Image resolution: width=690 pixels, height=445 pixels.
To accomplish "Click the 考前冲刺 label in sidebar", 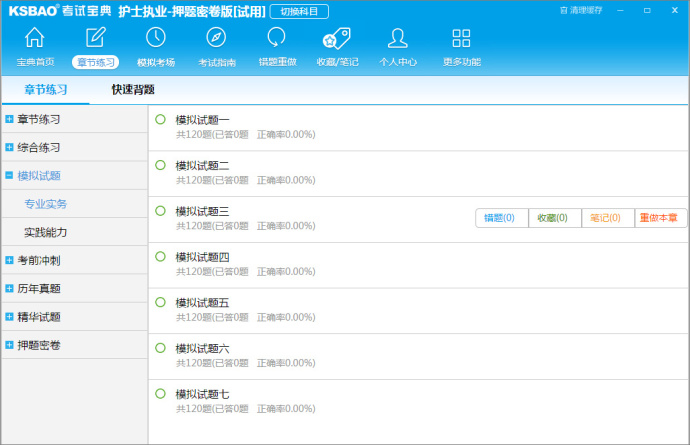I will 39,260.
